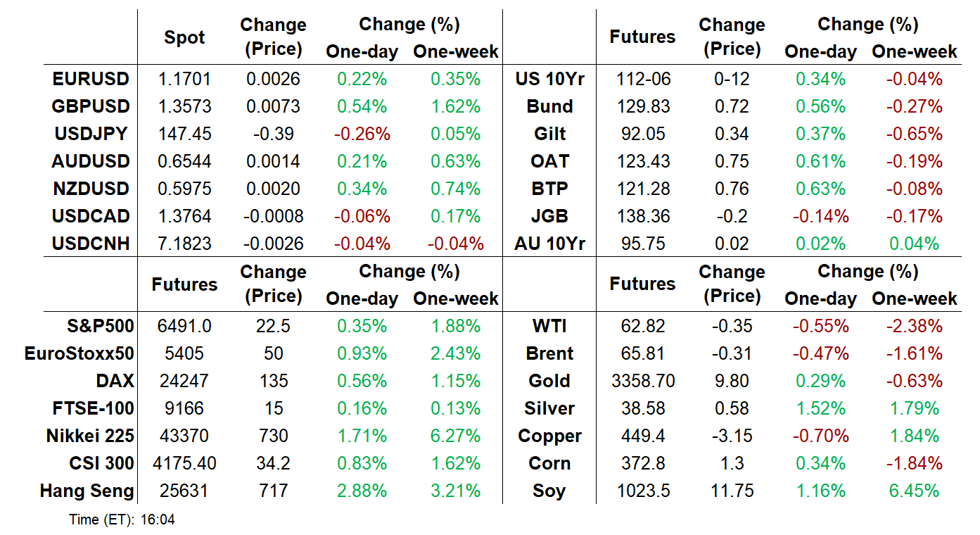Select the GBPUSD spot value 1.3573
980x535 pixels.
coord(184,106)
